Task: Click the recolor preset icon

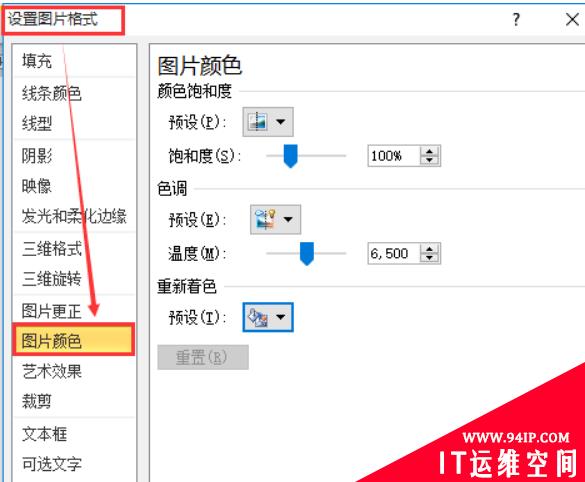Action: pyautogui.click(x=258, y=317)
